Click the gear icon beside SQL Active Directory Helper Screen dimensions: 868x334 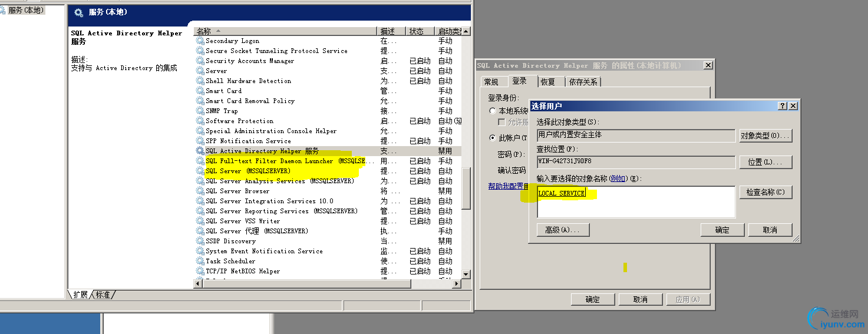(200, 151)
